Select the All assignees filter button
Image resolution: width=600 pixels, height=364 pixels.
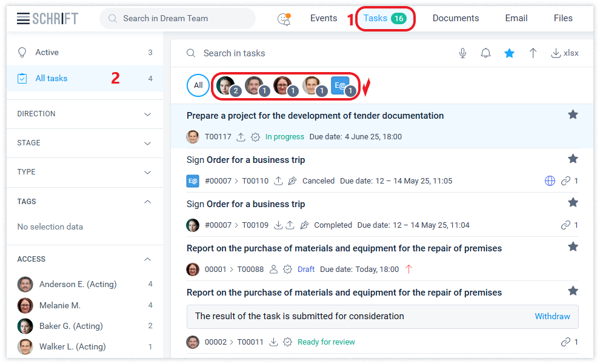(x=198, y=85)
